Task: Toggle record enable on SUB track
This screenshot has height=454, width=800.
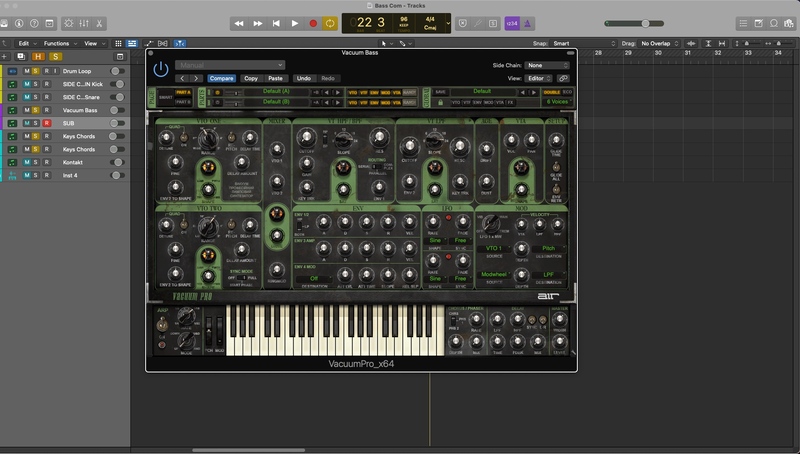Action: pyautogui.click(x=46, y=123)
